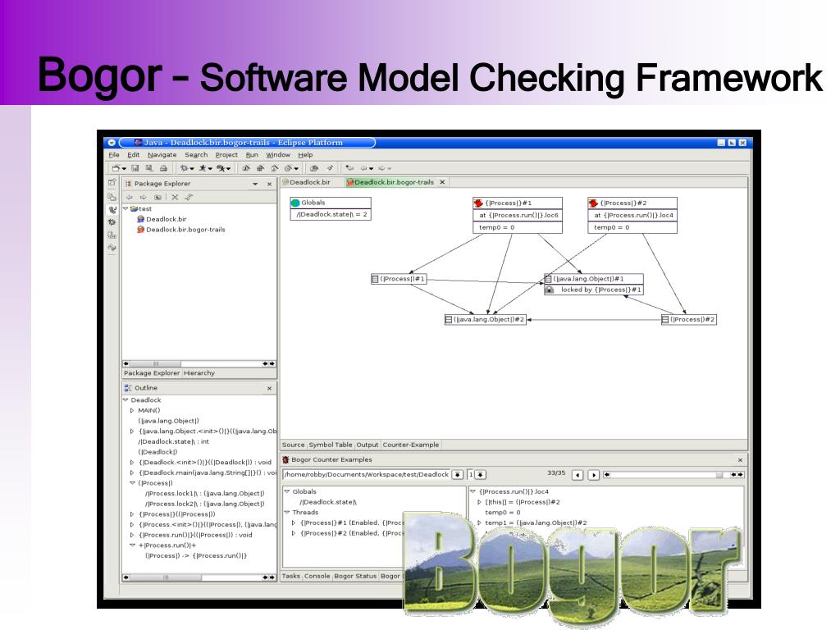
Task: Open the Navigate menu
Action: [x=162, y=155]
